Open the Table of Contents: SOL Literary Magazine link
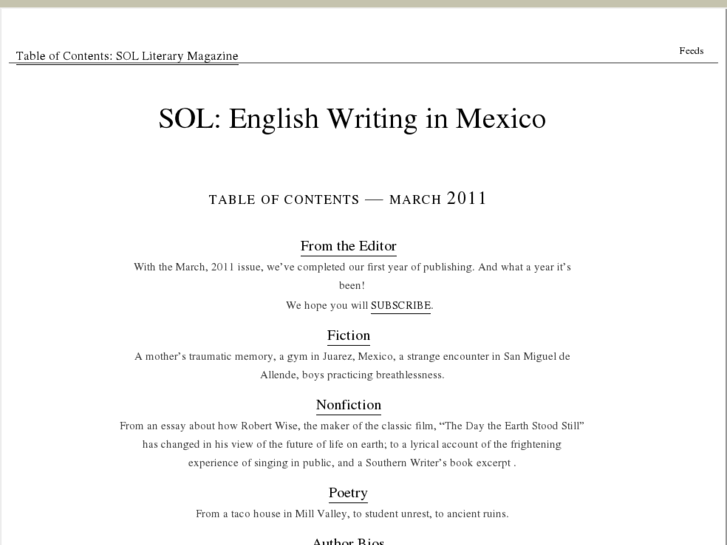 pos(127,56)
